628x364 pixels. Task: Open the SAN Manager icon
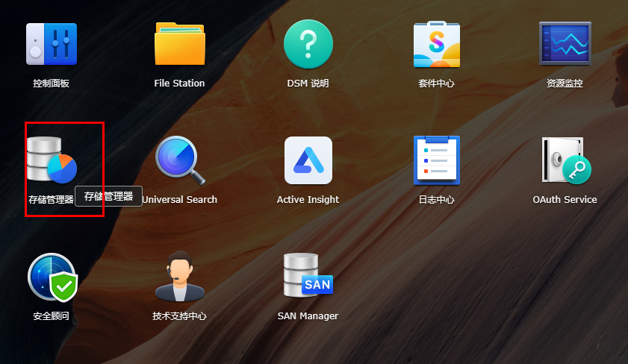[x=308, y=275]
